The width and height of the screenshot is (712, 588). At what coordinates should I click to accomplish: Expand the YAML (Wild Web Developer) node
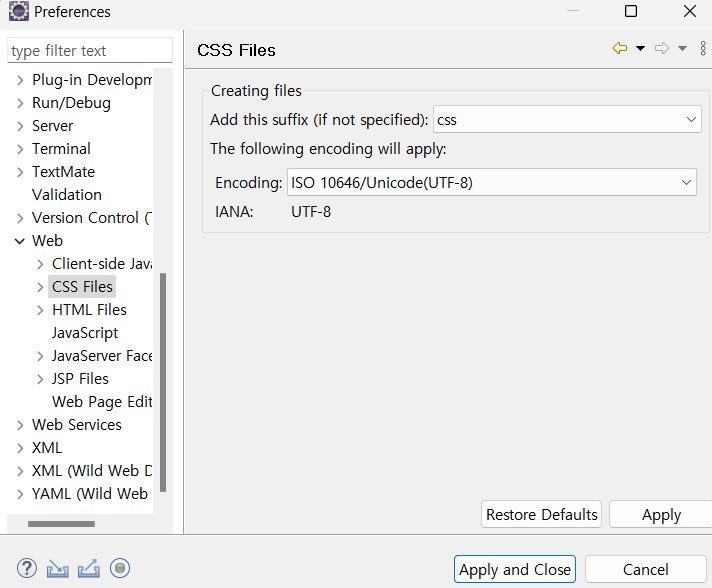(20, 494)
